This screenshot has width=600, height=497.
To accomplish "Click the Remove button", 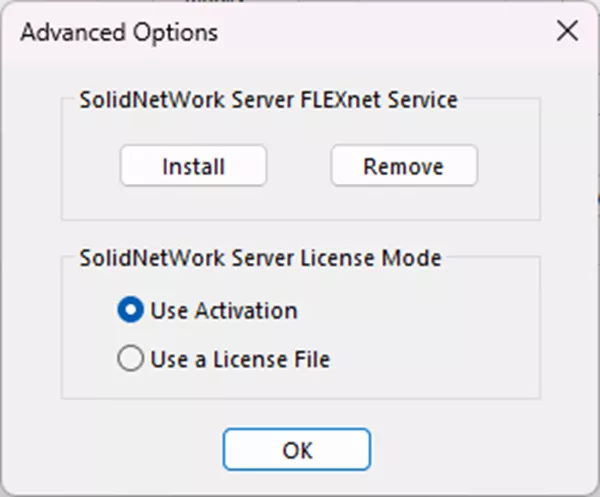I will (x=404, y=166).
